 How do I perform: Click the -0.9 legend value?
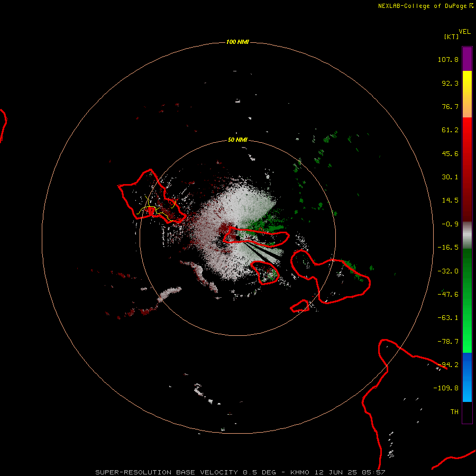click(x=450, y=224)
